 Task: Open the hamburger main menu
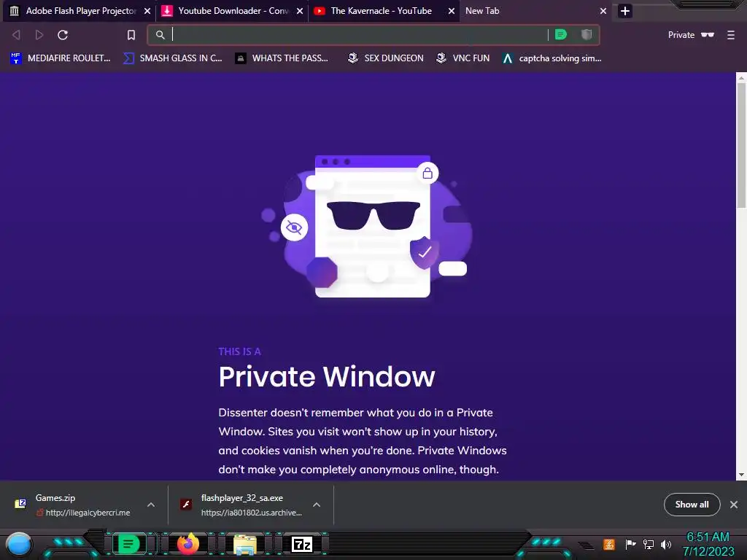(731, 35)
